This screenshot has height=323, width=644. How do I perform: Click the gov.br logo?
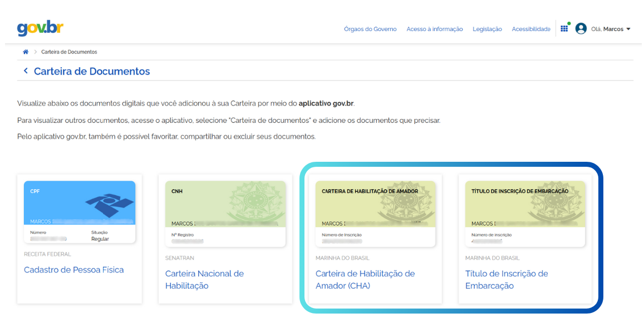pos(40,28)
